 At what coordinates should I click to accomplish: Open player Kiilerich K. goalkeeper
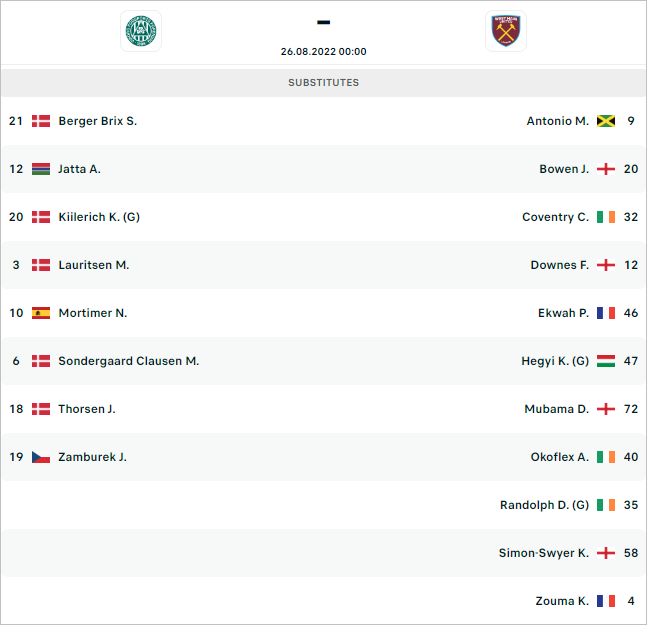pos(99,217)
